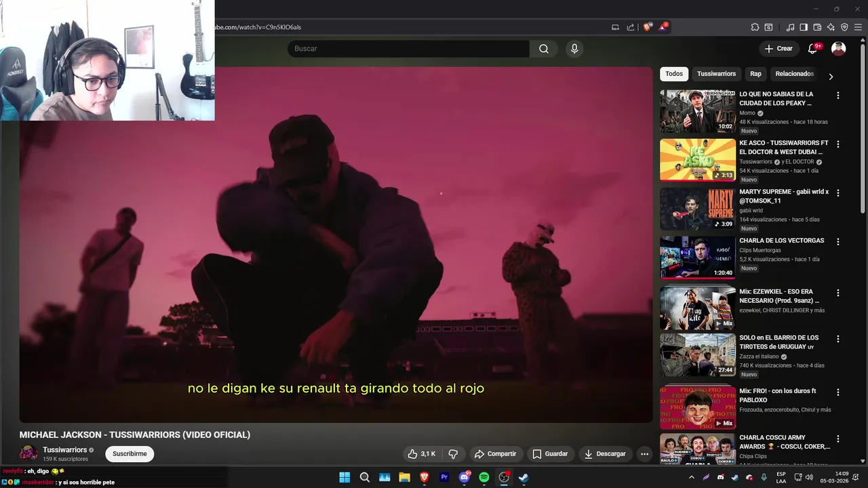868x488 pixels.
Task: Select the Tussiwarriors filter chip
Action: pyautogui.click(x=716, y=74)
